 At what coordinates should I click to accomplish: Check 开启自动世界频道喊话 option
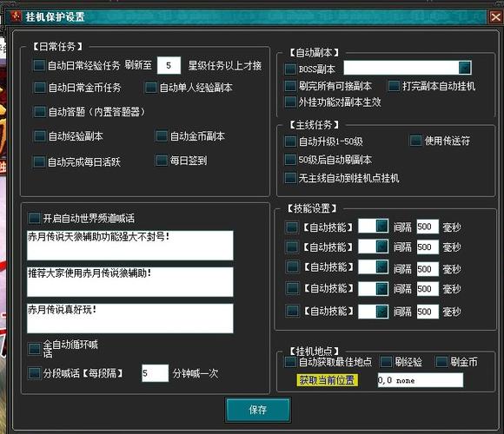click(34, 218)
